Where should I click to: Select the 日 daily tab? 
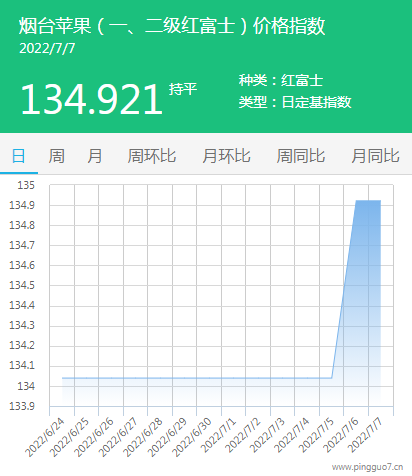click(x=18, y=156)
